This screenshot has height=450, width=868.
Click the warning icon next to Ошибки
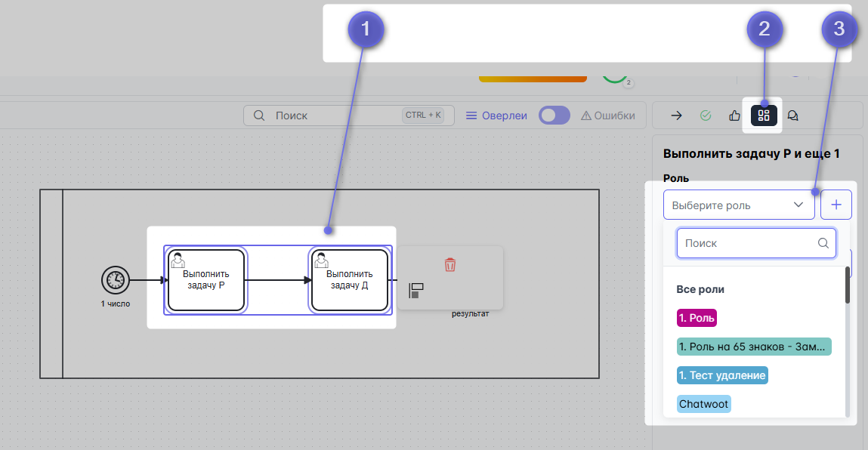[586, 116]
